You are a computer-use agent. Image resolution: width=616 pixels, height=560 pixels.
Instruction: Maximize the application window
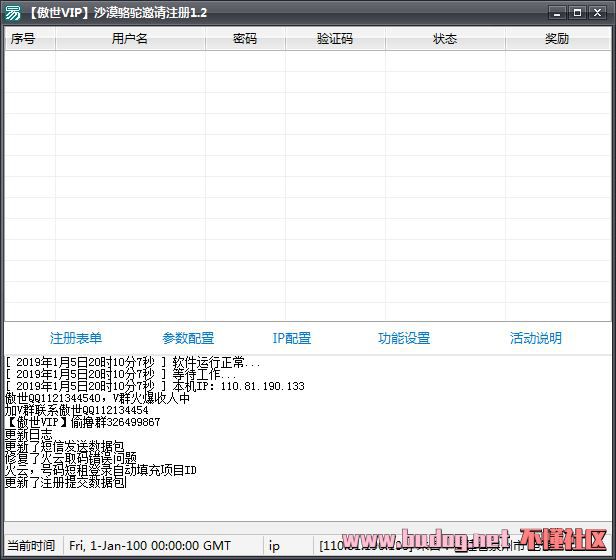577,13
